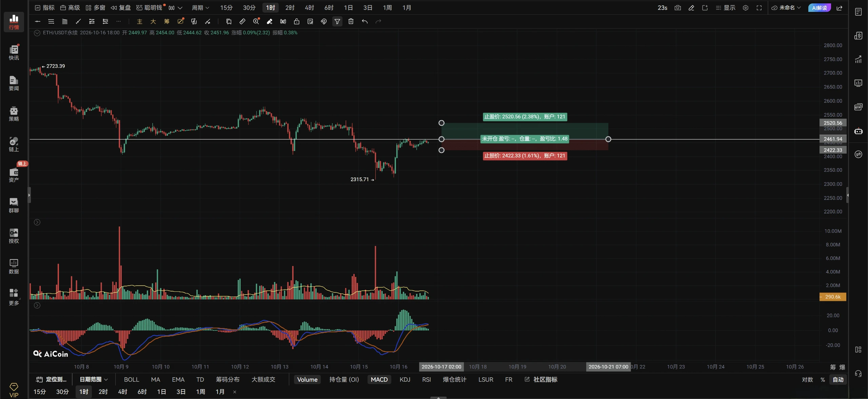
Task: Toggle the 对数 log scale option
Action: 807,379
